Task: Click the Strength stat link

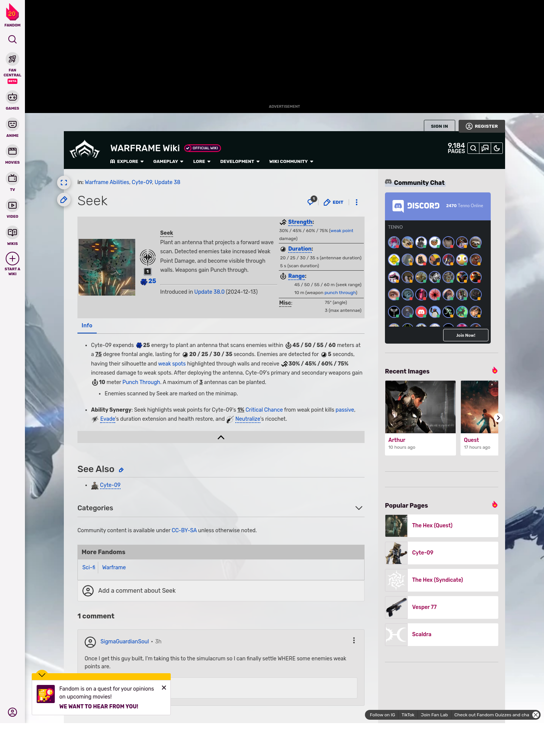Action: 300,222
